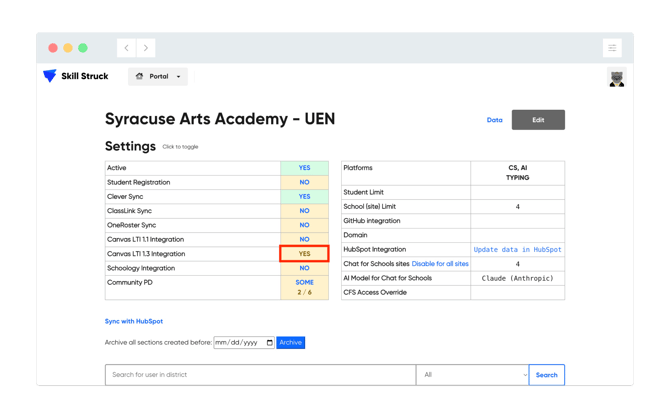Open the Portal dropdown menu
This screenshot has height=418, width=670.
pos(158,76)
